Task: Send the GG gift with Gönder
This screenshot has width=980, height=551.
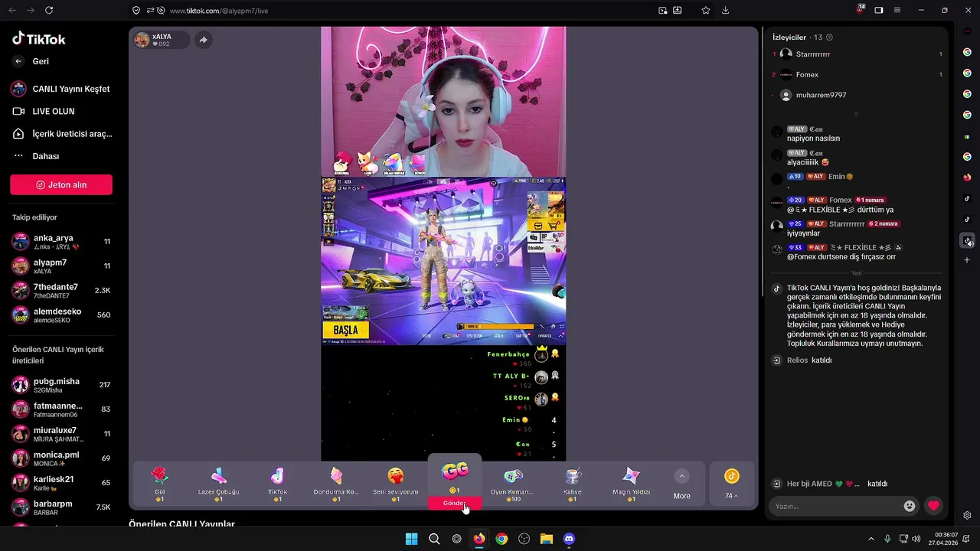Action: pos(455,503)
